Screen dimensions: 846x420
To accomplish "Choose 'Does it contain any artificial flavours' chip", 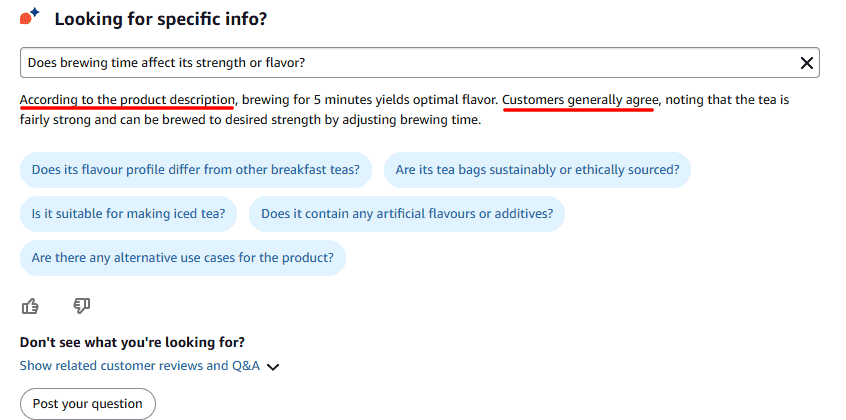I will pyautogui.click(x=407, y=214).
